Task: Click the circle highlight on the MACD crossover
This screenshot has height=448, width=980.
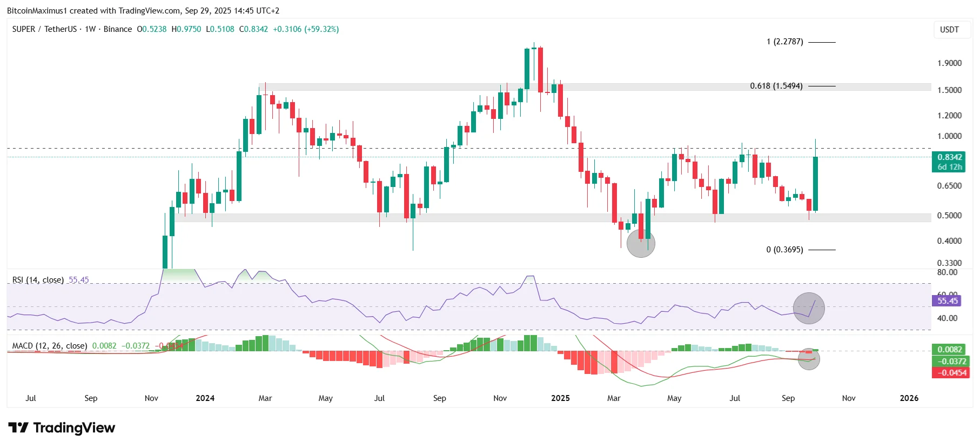Action: (x=809, y=359)
